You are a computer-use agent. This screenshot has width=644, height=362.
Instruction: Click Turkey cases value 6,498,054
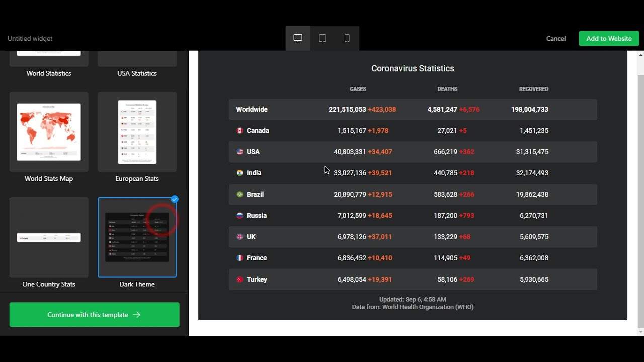(352, 279)
